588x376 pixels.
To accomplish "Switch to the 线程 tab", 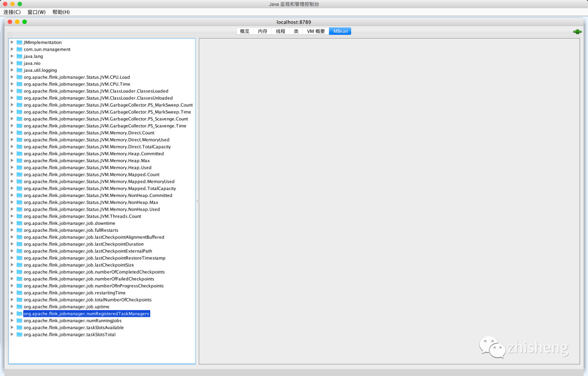I will 280,32.
